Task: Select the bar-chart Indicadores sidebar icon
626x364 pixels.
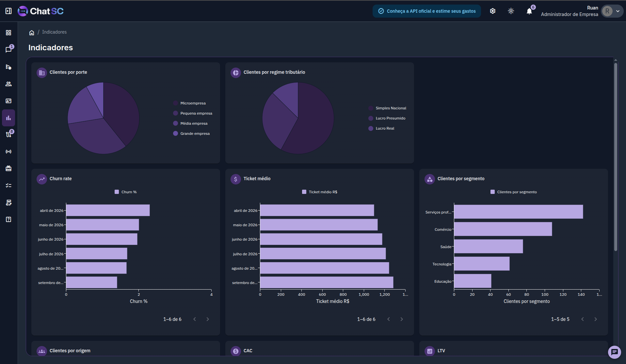Action: click(8, 118)
